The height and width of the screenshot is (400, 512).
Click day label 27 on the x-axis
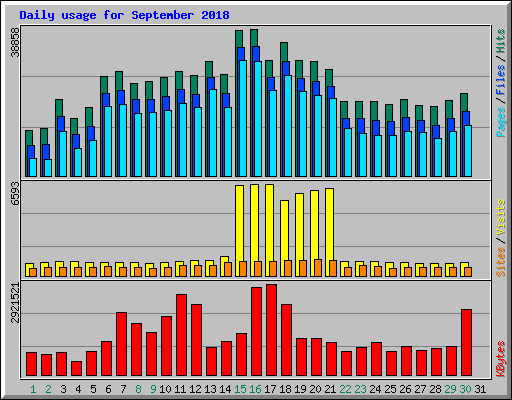420,389
